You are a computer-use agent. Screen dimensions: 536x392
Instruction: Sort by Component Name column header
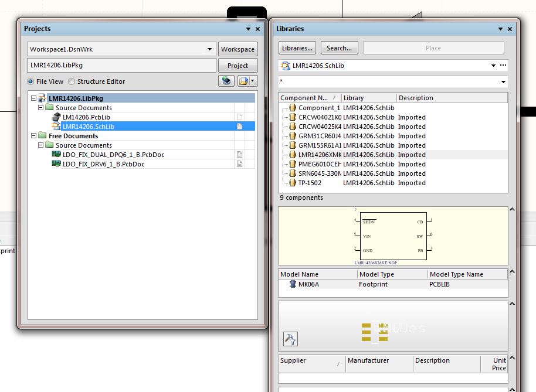(310, 98)
